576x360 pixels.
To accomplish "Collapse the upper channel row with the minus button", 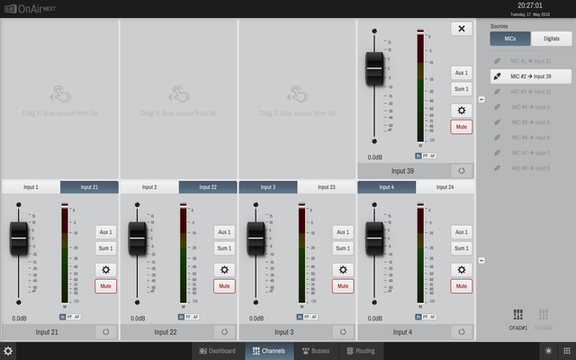I will pos(481,99).
